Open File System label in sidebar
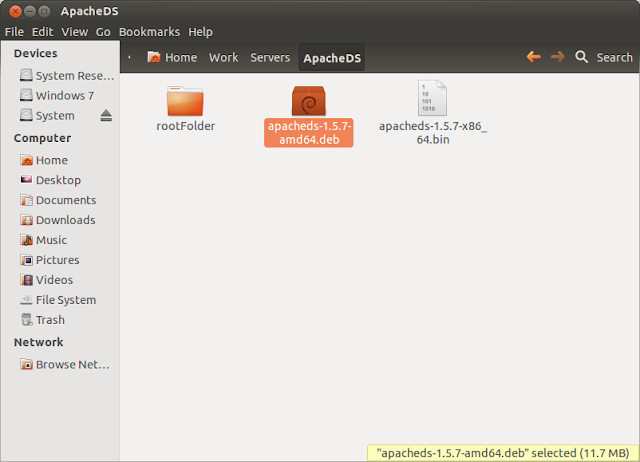Viewport: 640px width, 462px height. [66, 300]
